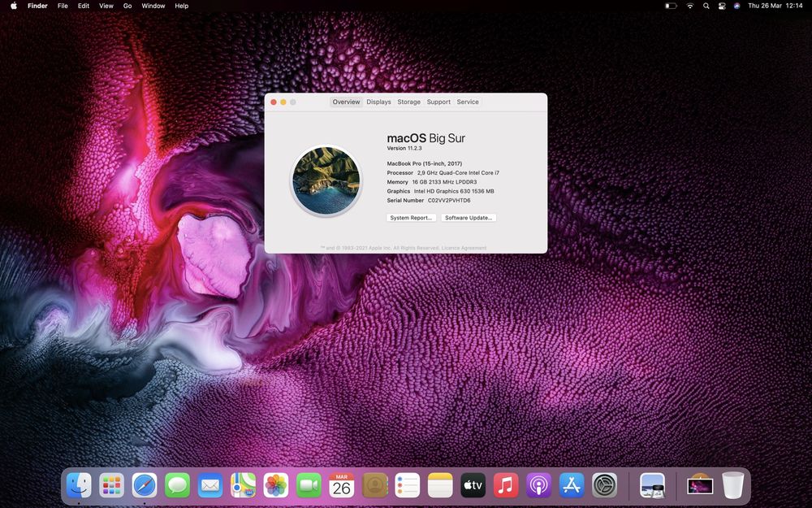Open the Finder menu
This screenshot has width=812, height=508.
[37, 6]
